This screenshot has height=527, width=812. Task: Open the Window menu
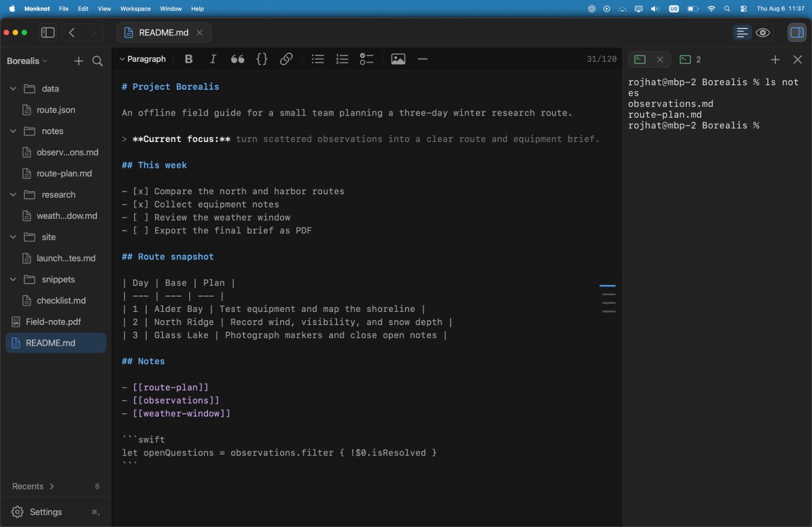(x=171, y=9)
